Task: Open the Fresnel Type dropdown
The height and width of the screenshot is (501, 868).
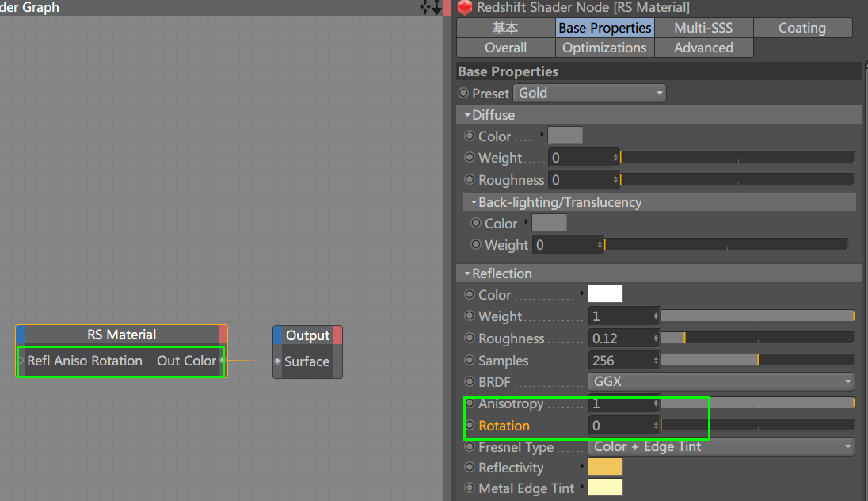Action: [721, 446]
